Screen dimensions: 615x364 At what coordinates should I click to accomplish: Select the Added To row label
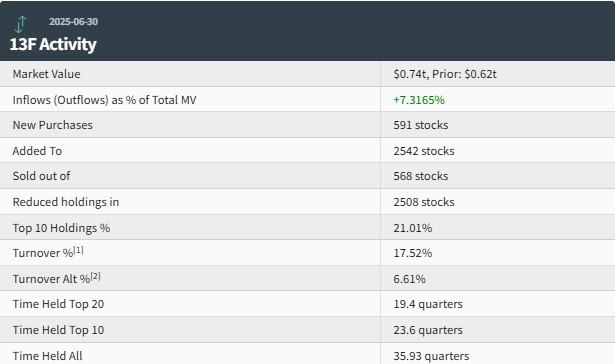tap(37, 151)
